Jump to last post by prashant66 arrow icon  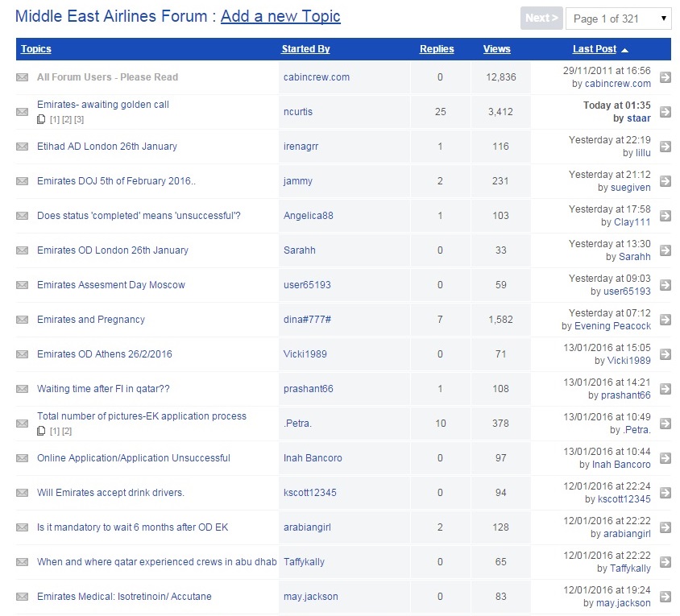click(665, 389)
